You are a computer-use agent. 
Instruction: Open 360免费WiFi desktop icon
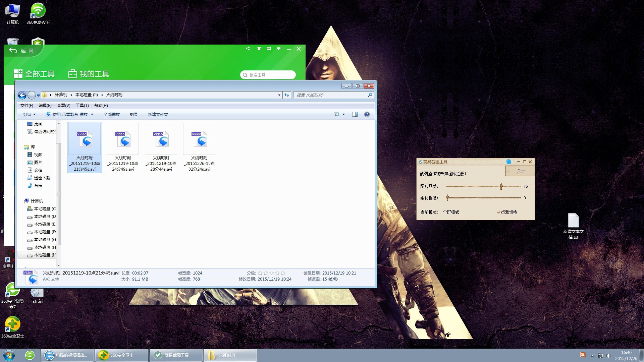[x=38, y=13]
